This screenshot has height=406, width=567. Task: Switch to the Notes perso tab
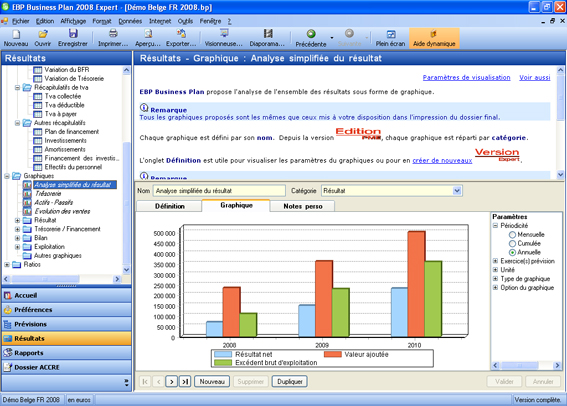303,206
